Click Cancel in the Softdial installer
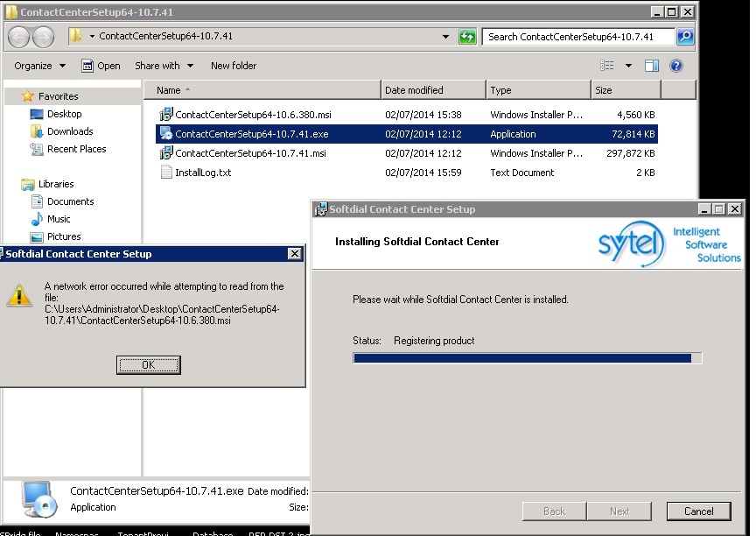This screenshot has width=756, height=536. coord(698,511)
